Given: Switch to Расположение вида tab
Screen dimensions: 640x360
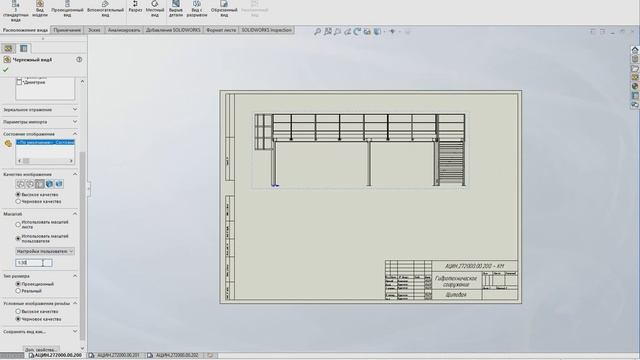Looking at the screenshot, I should click(x=25, y=30).
